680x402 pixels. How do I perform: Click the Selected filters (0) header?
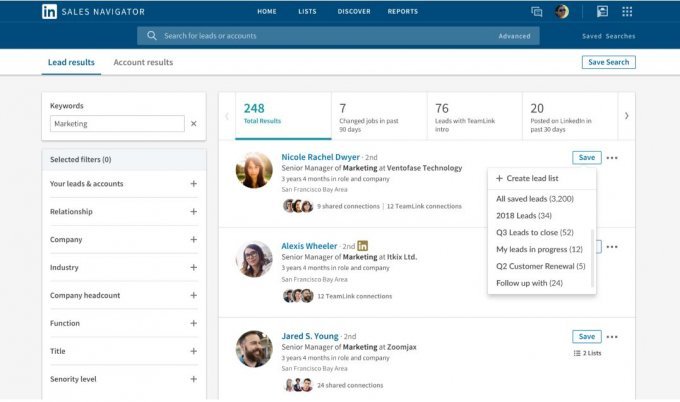pyautogui.click(x=124, y=160)
